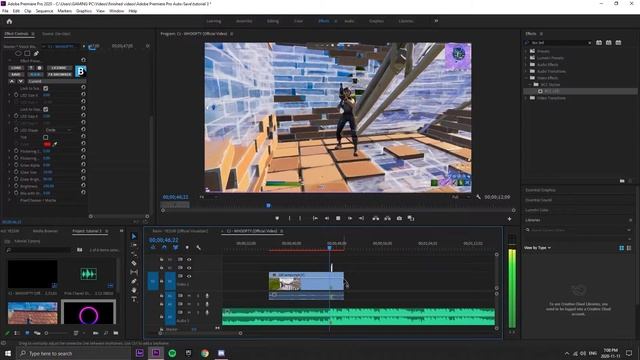Click the program monitor playhead marker
640x360 pixels.
pos(268,205)
